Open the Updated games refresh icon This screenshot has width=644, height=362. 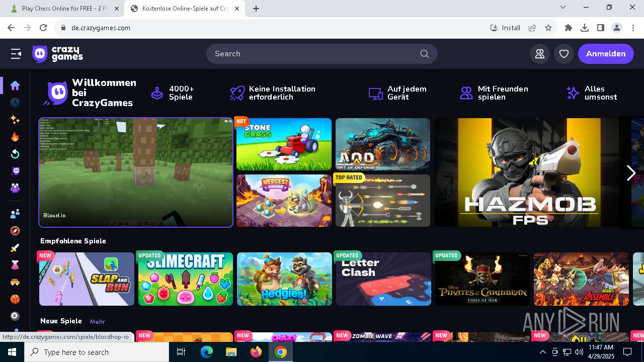[x=15, y=154]
